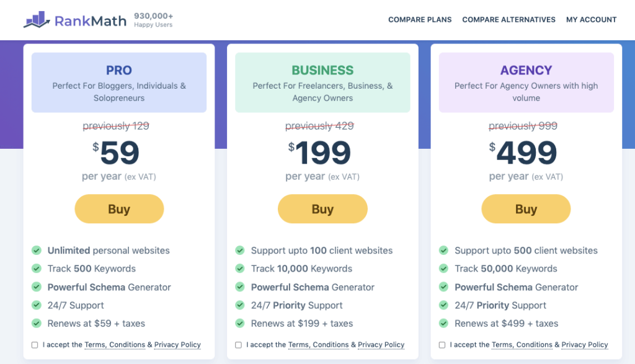Click 'Powerful Schema Generator' in PRO card
The height and width of the screenshot is (364, 635).
(x=109, y=287)
